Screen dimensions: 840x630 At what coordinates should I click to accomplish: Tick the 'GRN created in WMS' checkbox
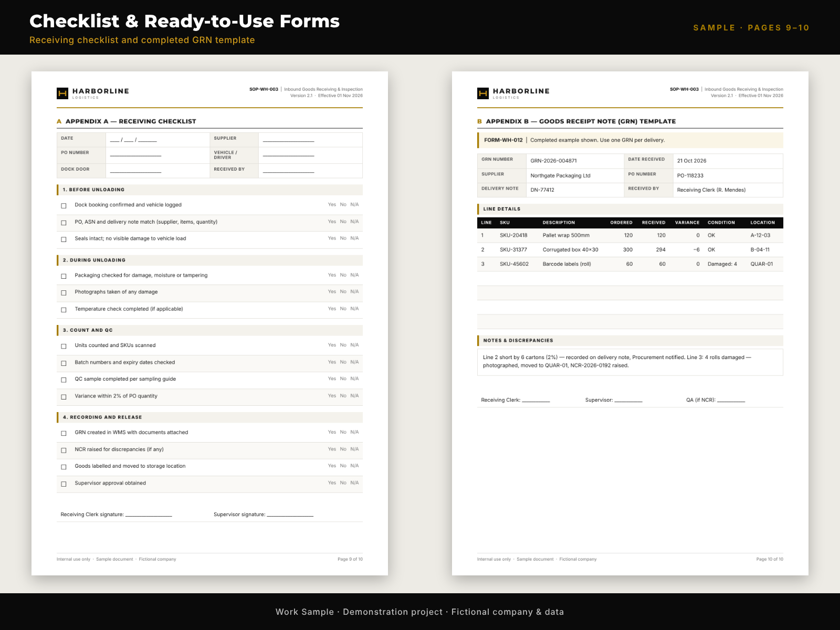(x=64, y=433)
